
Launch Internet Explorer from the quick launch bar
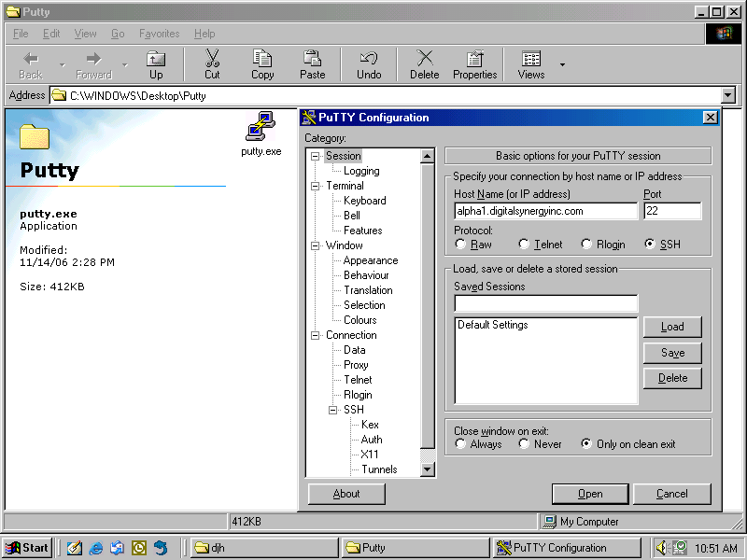click(96, 548)
